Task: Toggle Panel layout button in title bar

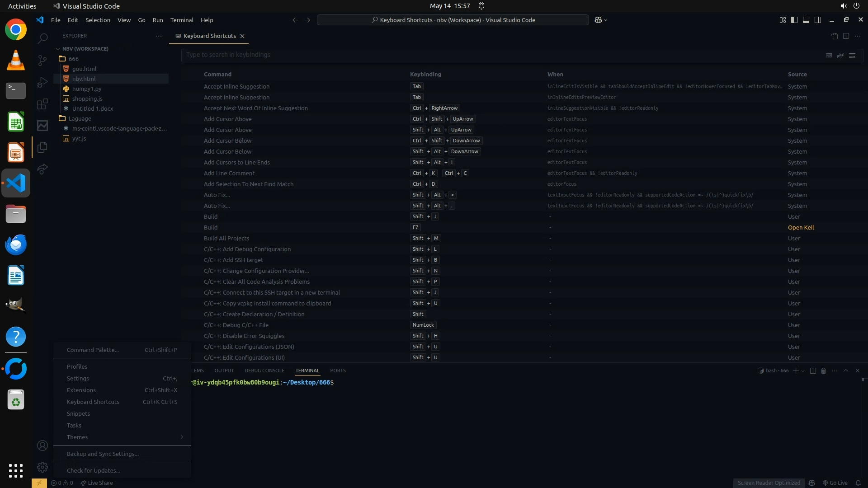Action: [806, 20]
